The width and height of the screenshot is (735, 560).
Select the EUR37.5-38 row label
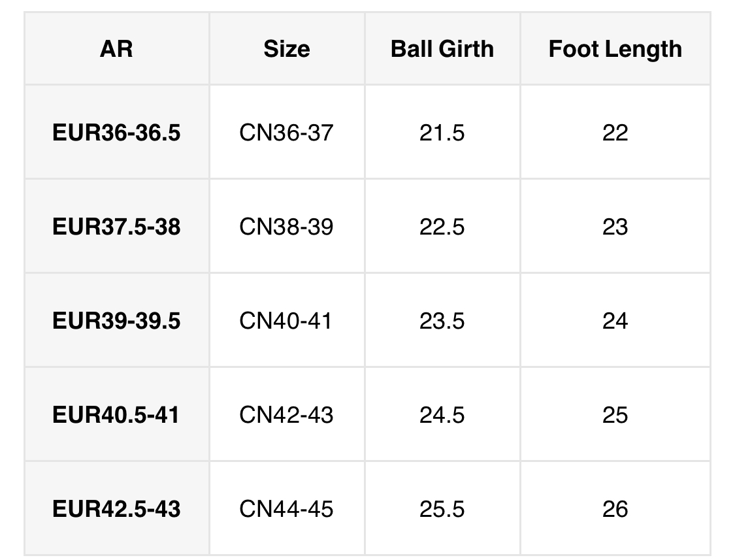pos(116,227)
